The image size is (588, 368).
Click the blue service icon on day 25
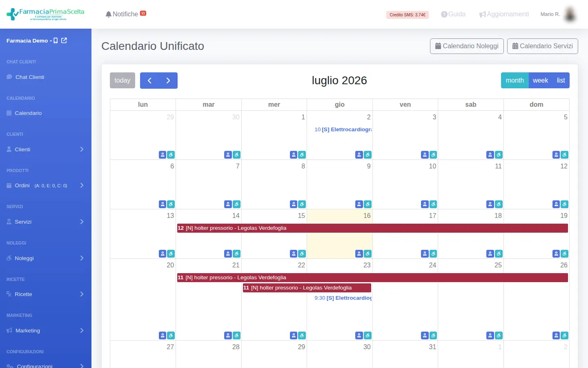point(490,335)
